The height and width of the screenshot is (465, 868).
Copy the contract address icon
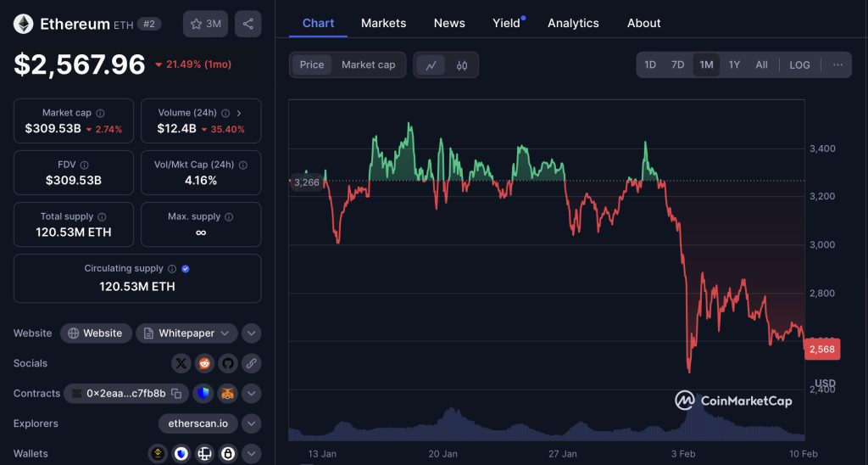click(x=176, y=394)
